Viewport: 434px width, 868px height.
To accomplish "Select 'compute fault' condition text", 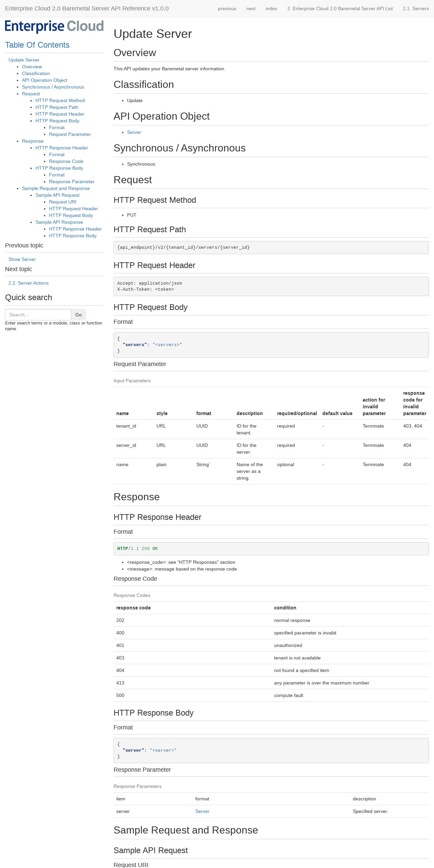I will click(289, 695).
